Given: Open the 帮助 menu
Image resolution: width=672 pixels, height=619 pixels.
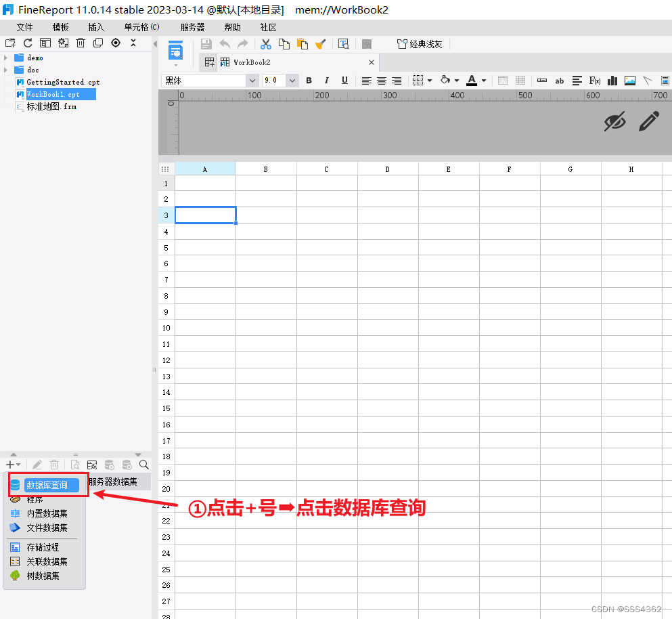Looking at the screenshot, I should [x=232, y=28].
